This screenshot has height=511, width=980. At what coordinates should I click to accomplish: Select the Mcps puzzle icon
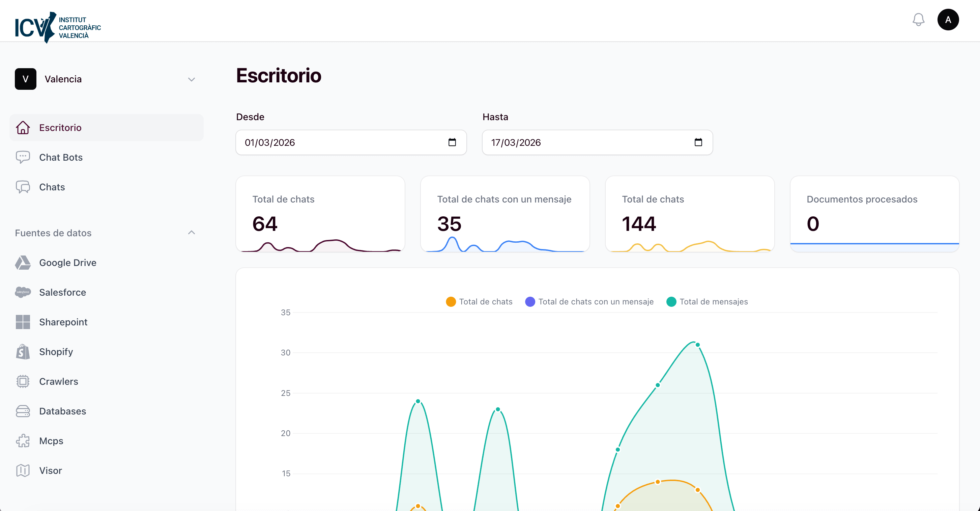pos(23,440)
